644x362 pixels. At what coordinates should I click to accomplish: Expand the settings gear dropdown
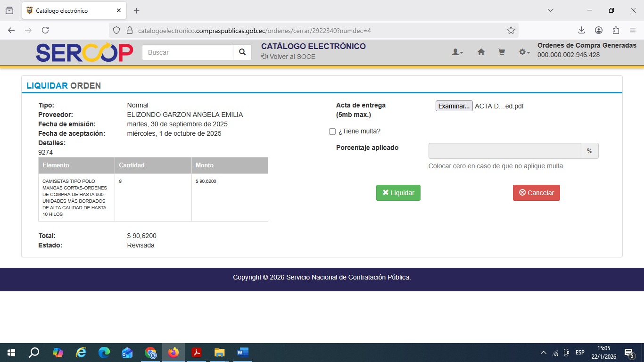(x=524, y=52)
